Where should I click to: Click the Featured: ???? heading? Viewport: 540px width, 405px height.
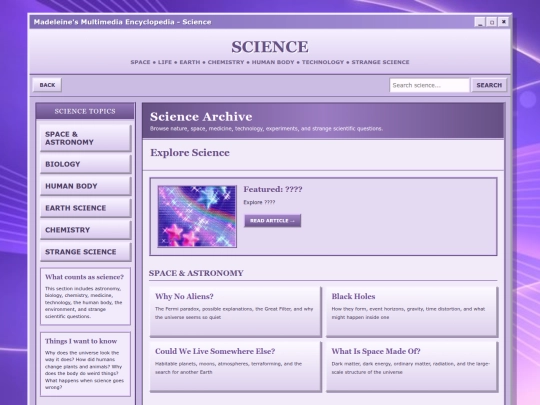[x=273, y=189]
